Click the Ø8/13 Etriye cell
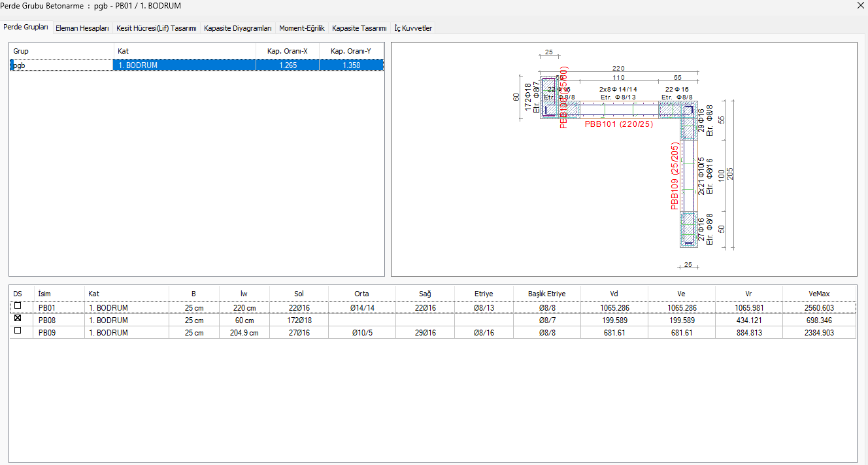This screenshot has width=868, height=465. point(484,308)
